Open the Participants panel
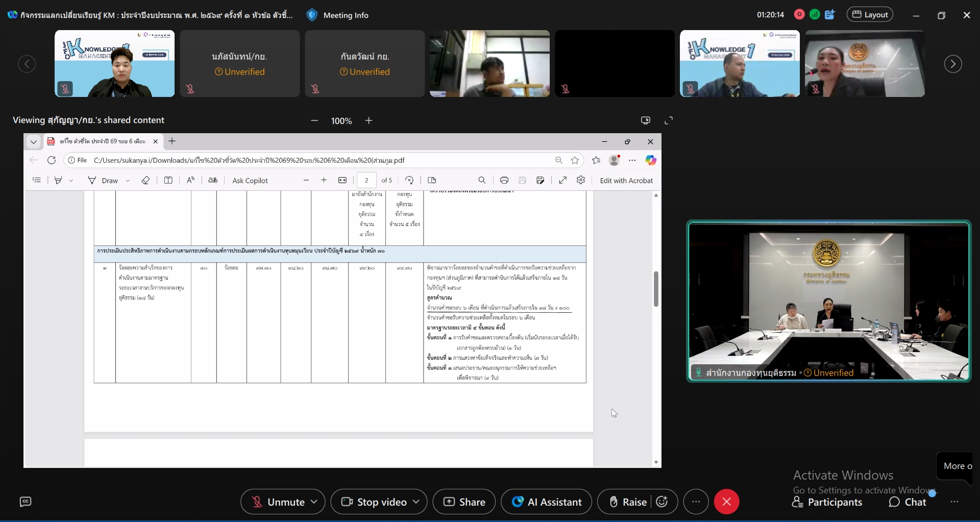 (x=827, y=503)
